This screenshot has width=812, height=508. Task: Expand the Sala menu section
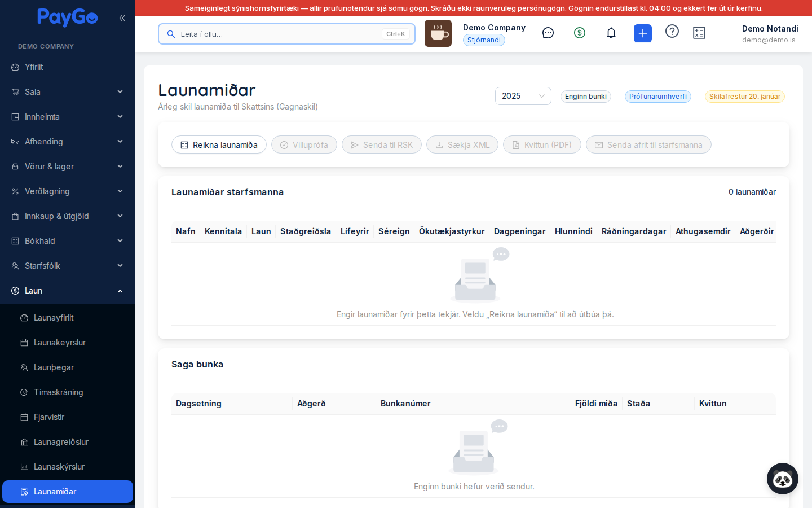pyautogui.click(x=68, y=92)
